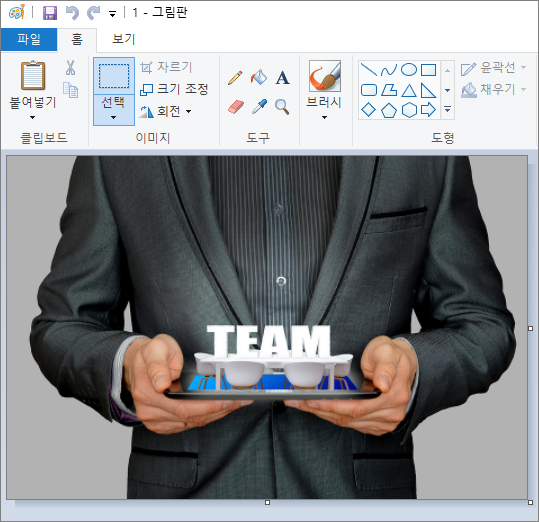This screenshot has width=539, height=522.
Task: Choose the right triangle shape
Action: (429, 90)
